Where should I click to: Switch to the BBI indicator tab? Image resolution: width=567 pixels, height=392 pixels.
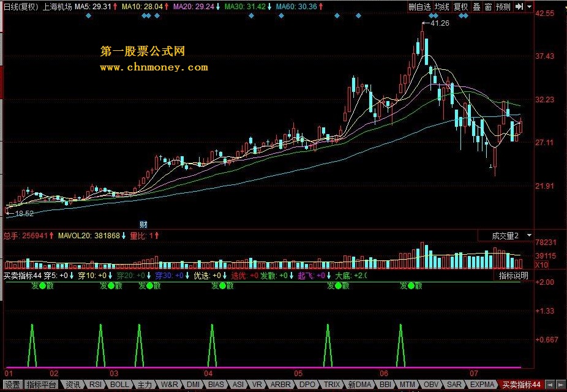coord(386,385)
